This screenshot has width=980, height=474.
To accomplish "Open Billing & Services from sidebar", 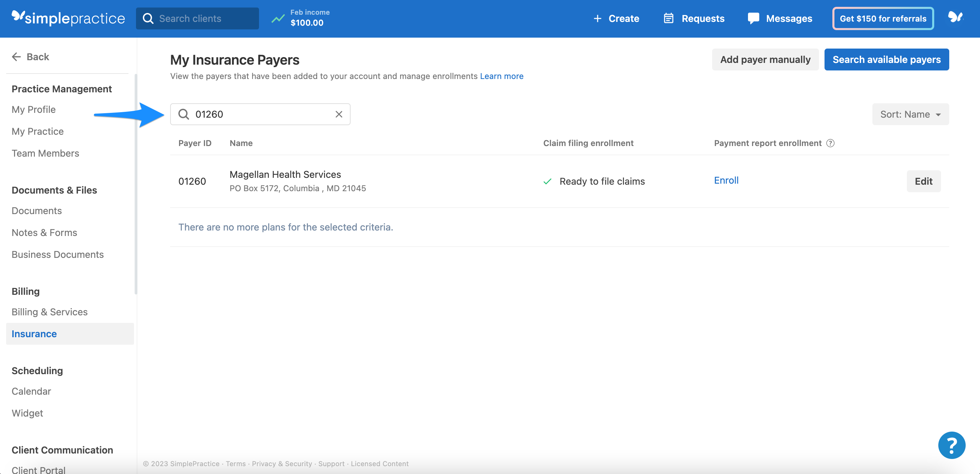I will click(x=50, y=312).
